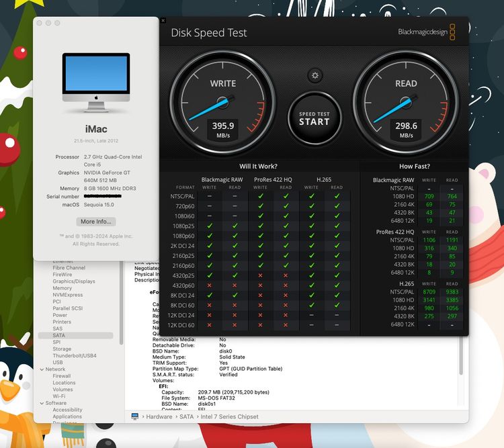Select Memory in the hardware sidebar list

click(62, 288)
